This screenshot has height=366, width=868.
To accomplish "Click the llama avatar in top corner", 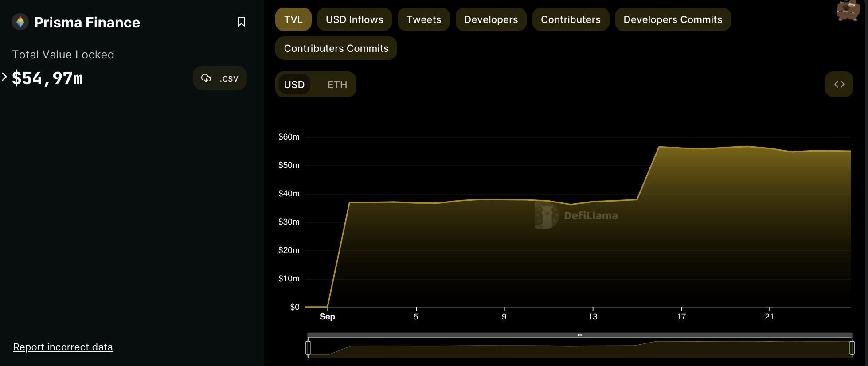I will coord(848,11).
